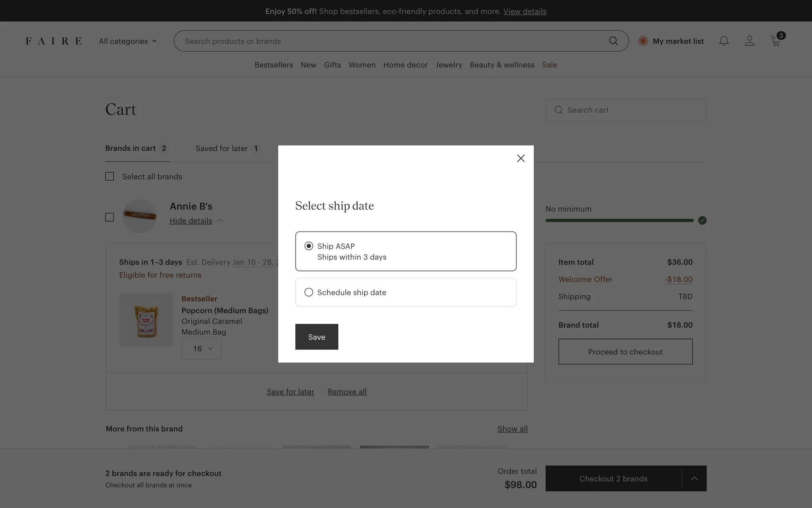Check the Select all brands checkbox

click(x=110, y=177)
